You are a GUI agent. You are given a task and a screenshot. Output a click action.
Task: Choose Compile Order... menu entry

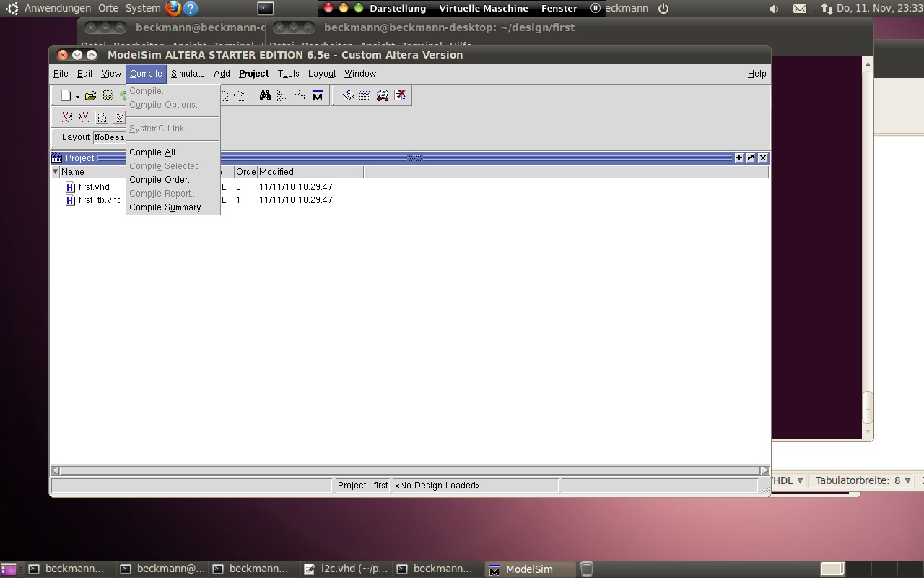coord(173,180)
